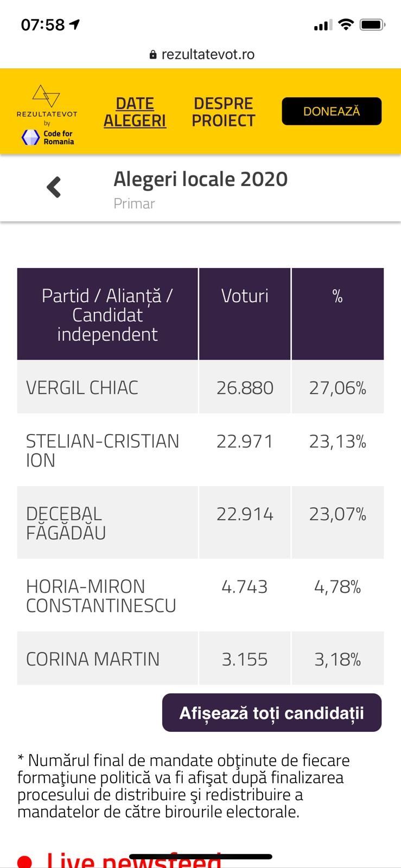401x868 pixels.
Task: Tap the red Live newsfeed dot
Action: (x=24, y=861)
